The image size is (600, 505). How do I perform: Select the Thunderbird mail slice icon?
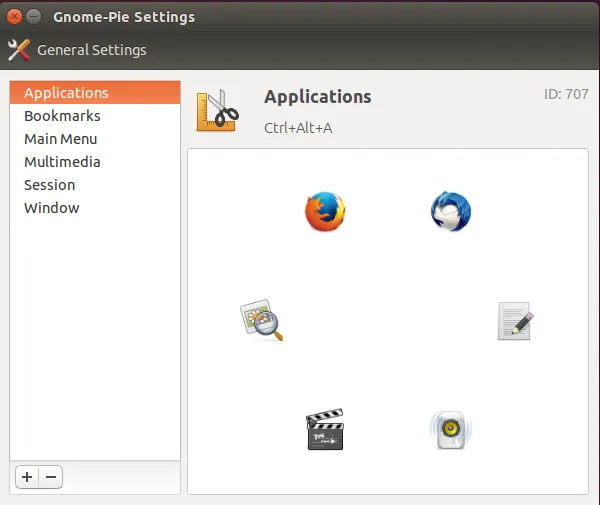450,212
